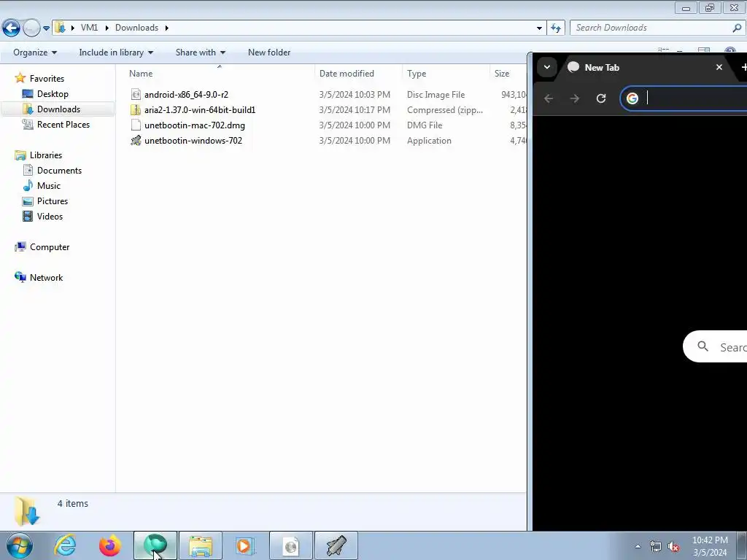Open the address bar history dropdown

pyautogui.click(x=539, y=28)
